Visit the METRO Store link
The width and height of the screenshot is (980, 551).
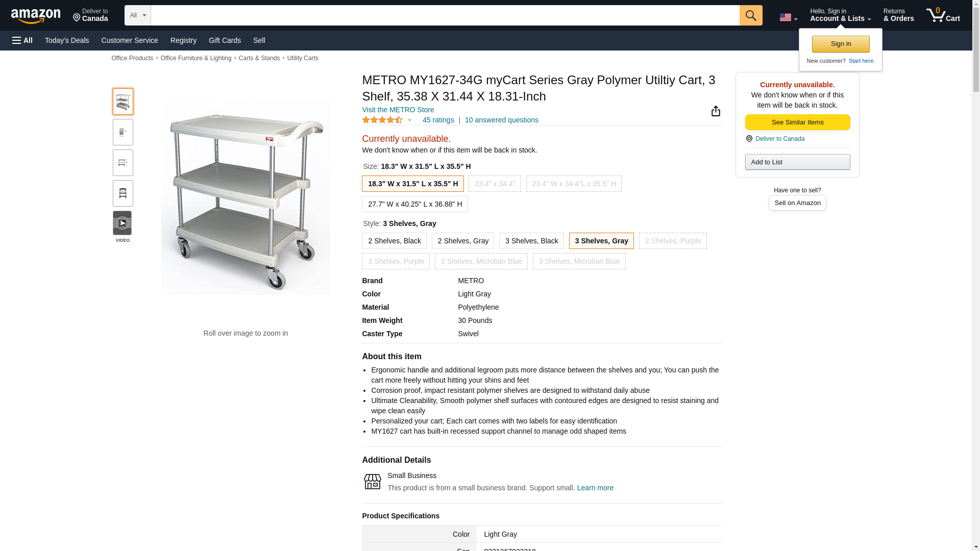[x=398, y=110]
